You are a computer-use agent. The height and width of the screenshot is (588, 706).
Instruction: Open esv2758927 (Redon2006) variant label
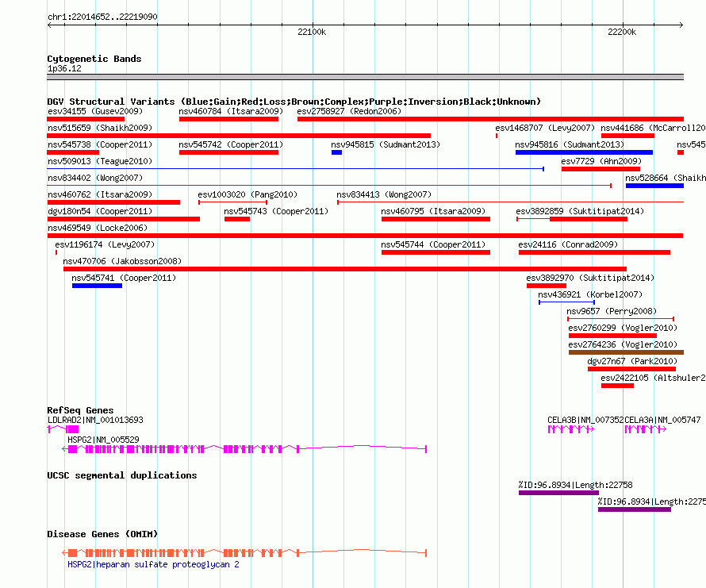[x=349, y=111]
